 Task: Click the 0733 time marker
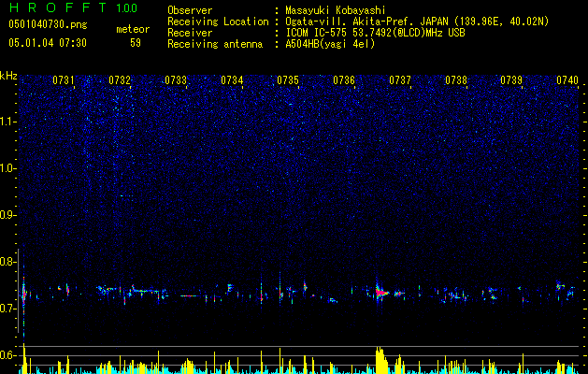pos(176,79)
